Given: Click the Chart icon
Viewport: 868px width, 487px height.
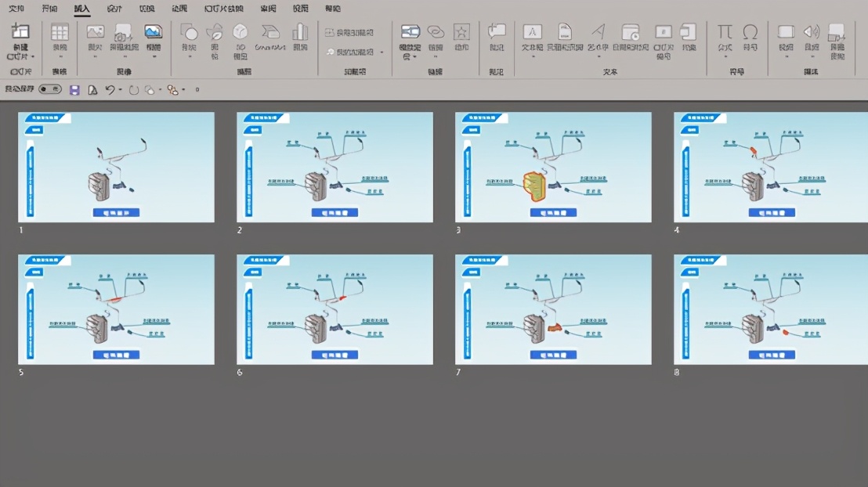Looking at the screenshot, I should pos(300,32).
